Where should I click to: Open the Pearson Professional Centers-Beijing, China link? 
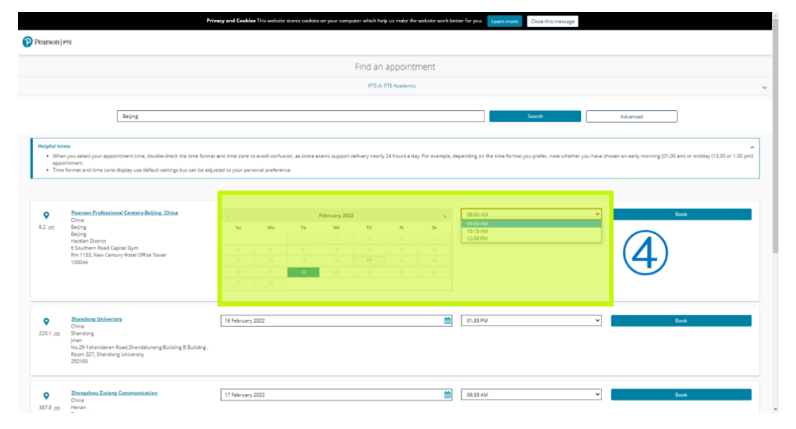coord(124,213)
